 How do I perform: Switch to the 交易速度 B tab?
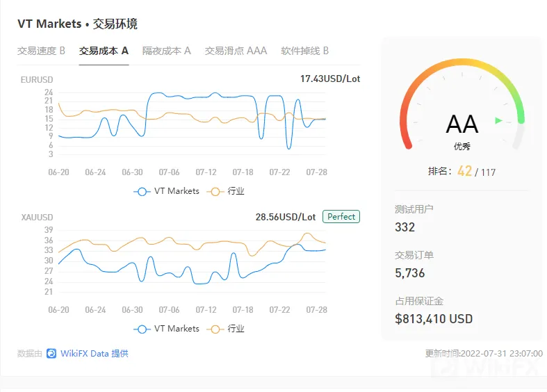coord(41,51)
